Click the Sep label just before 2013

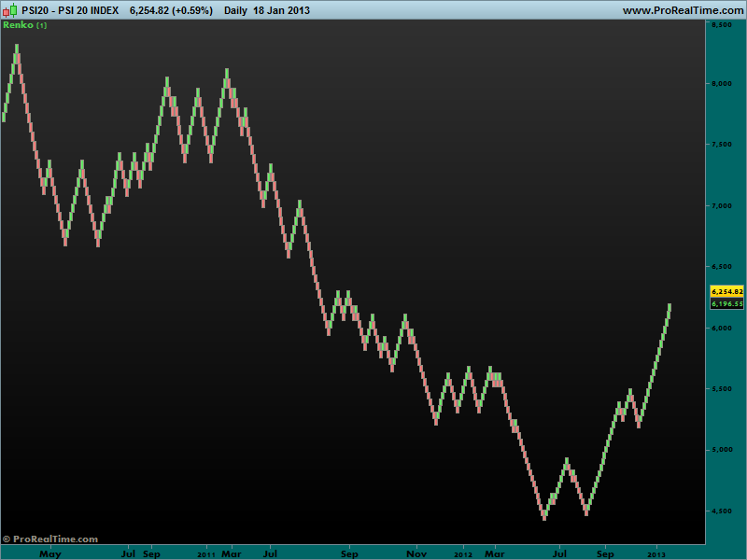coord(605,553)
